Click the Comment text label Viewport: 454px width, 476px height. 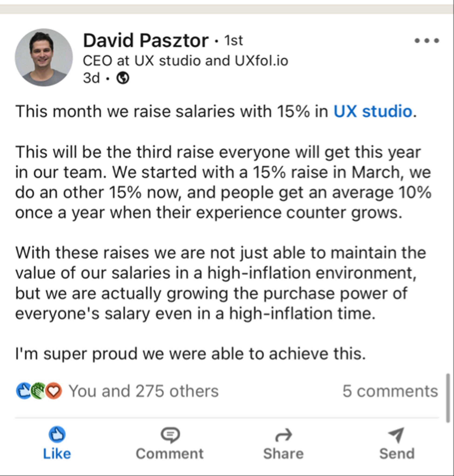pos(170,453)
